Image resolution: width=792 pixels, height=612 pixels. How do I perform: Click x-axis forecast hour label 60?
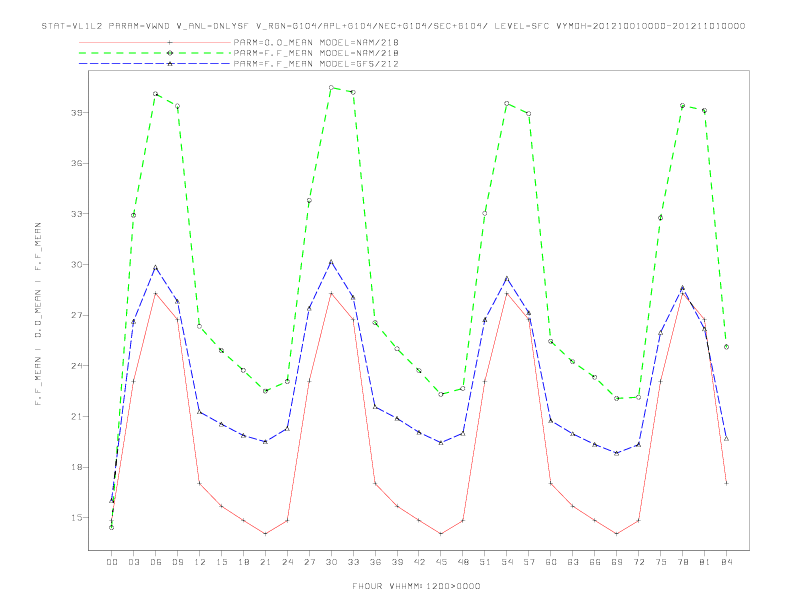[551, 562]
